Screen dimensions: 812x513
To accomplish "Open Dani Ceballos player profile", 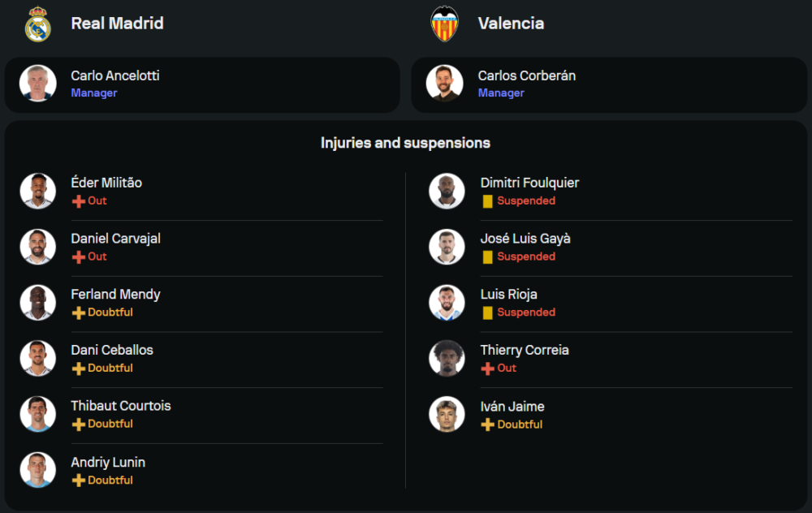I will pos(112,350).
